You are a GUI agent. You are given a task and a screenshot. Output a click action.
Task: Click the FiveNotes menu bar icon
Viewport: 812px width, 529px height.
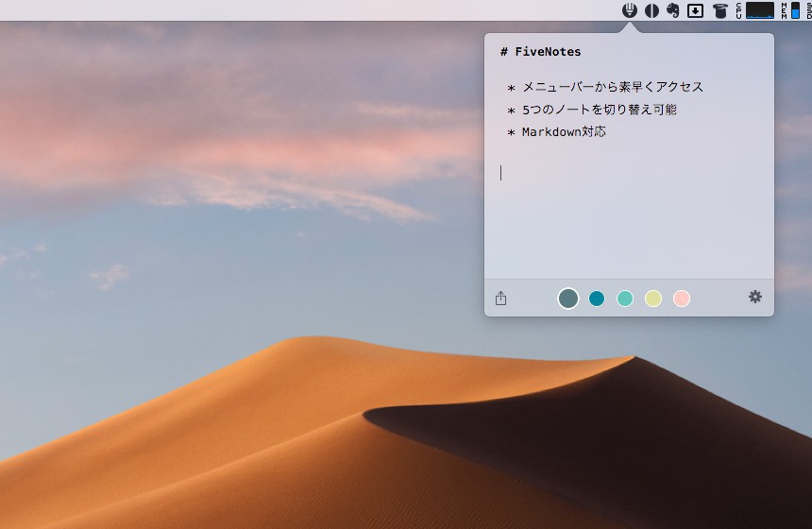[630, 10]
